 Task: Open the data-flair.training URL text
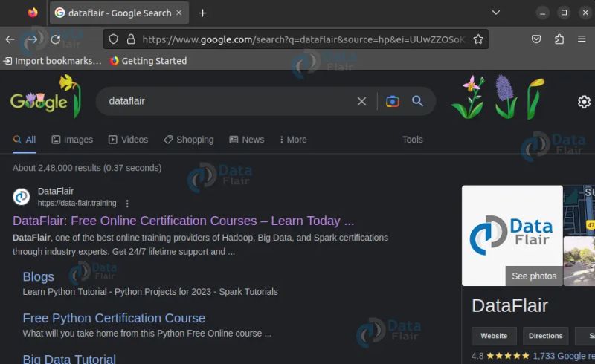(77, 203)
